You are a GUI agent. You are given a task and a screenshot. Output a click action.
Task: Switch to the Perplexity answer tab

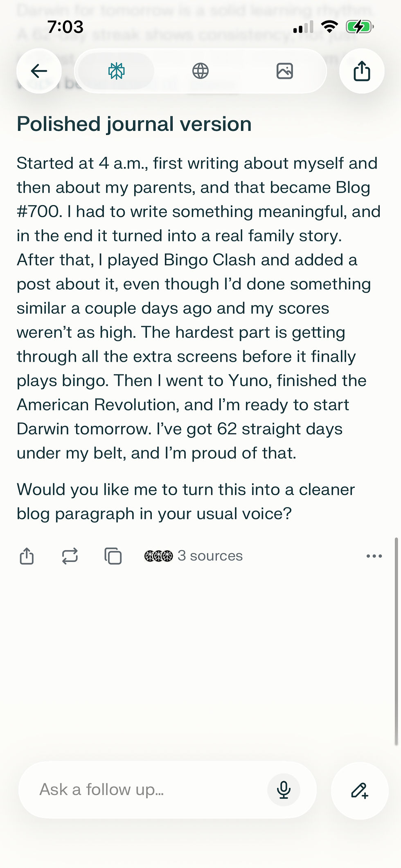[x=117, y=71]
